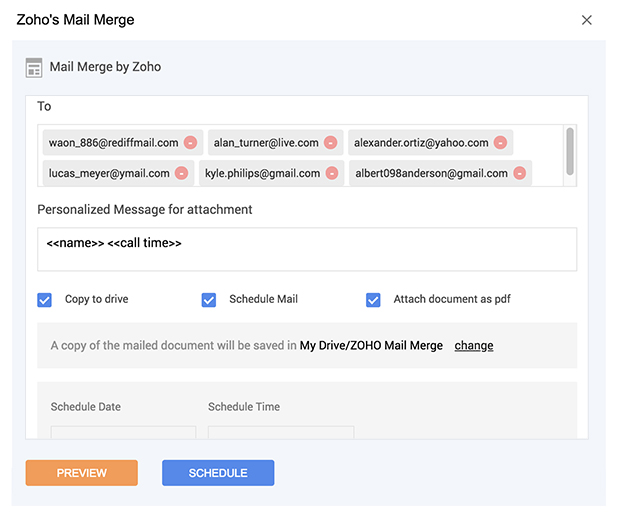Click the Mail Merge by Zoho icon
This screenshot has height=525, width=620.
coord(34,68)
